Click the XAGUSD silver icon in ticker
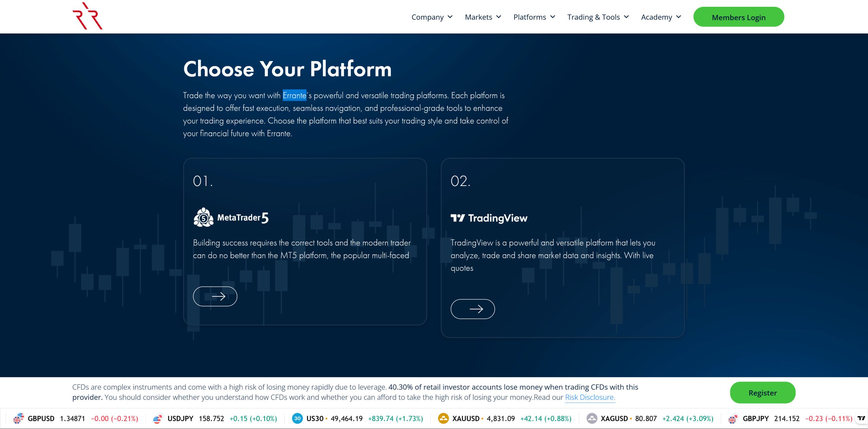This screenshot has width=868, height=429. pos(592,418)
